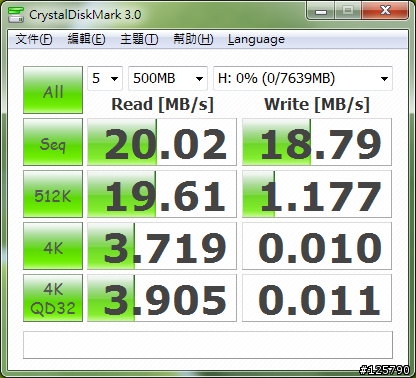The height and width of the screenshot is (378, 416).
Task: Select the Seq read value 20.02
Action: (x=162, y=142)
